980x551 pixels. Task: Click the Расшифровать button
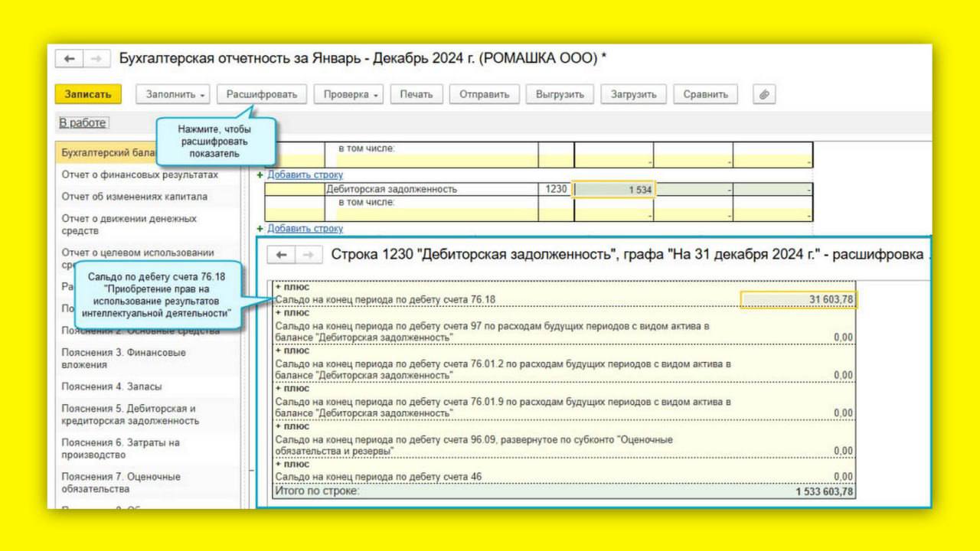pos(262,94)
